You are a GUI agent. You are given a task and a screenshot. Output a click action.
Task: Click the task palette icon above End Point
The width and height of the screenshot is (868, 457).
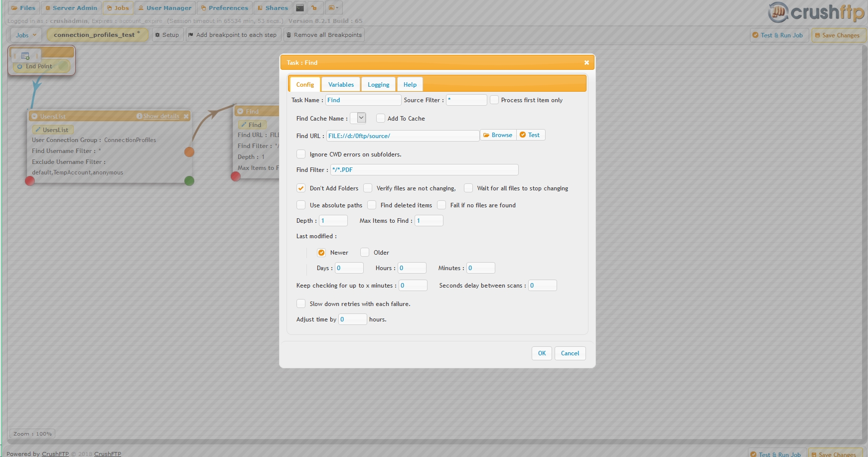click(25, 56)
